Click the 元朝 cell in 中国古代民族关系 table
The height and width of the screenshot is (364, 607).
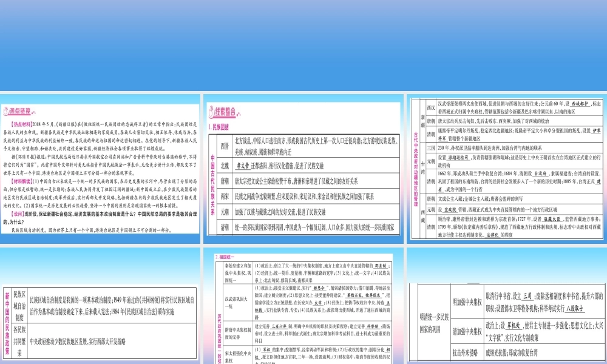[225, 212]
